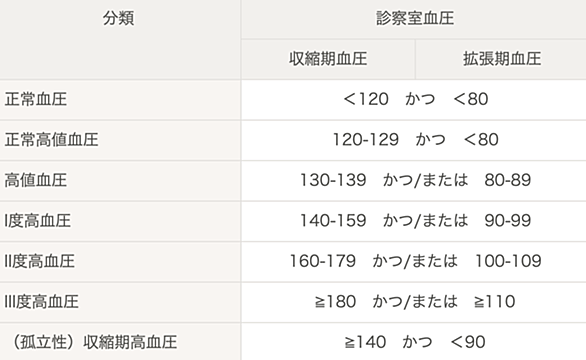Click the 拡張期血圧 subheader

(501, 59)
